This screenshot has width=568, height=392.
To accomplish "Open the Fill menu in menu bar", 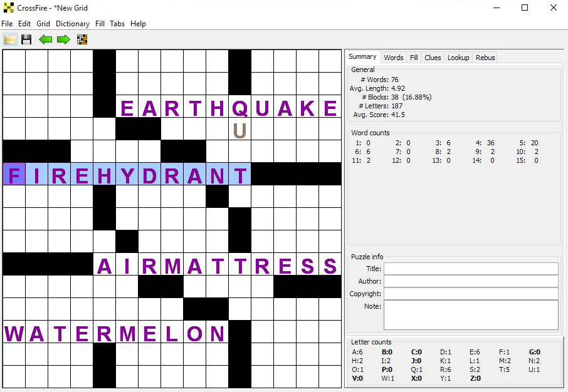I will (100, 24).
